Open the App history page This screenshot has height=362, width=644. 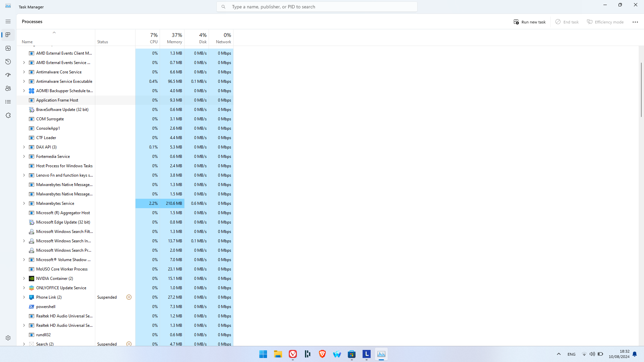click(x=8, y=62)
